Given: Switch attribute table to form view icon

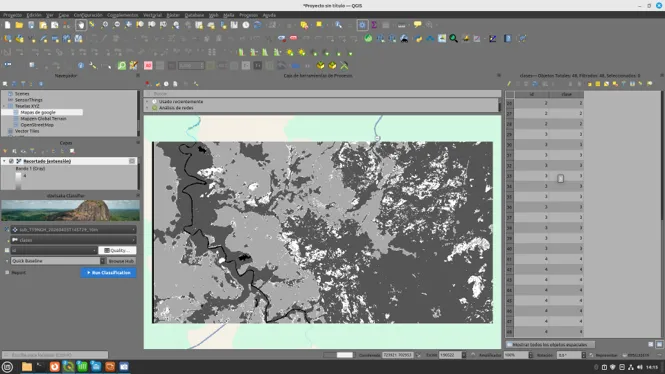Looking at the screenshot, I should pos(651,344).
